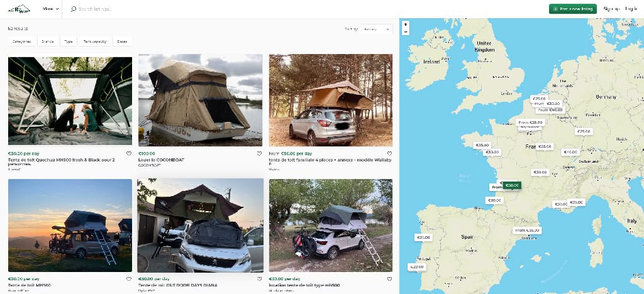Zoom out on the map
The width and height of the screenshot is (644, 294).
406,31
